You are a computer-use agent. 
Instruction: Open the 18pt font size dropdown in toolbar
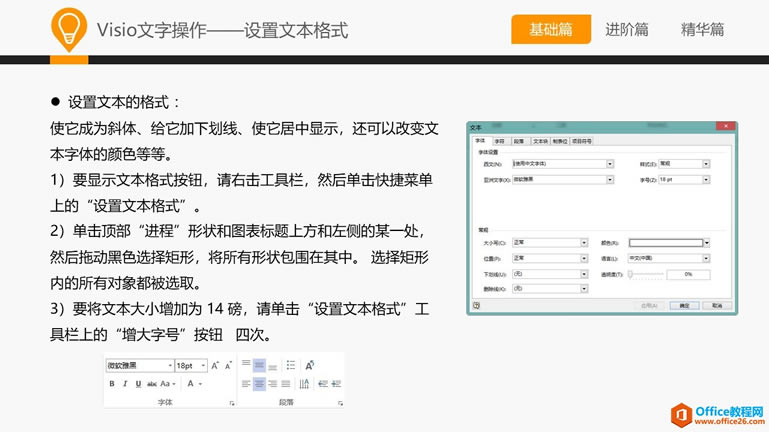[203, 366]
